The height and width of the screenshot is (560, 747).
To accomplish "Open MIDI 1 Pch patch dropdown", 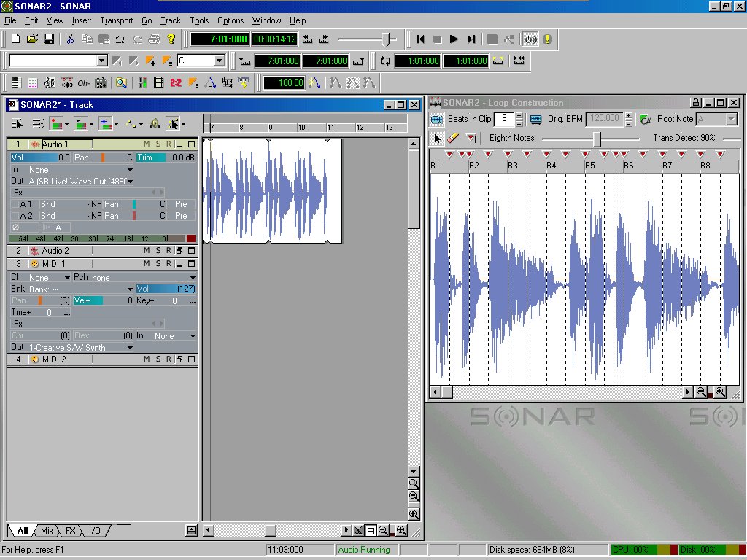I will tap(193, 277).
